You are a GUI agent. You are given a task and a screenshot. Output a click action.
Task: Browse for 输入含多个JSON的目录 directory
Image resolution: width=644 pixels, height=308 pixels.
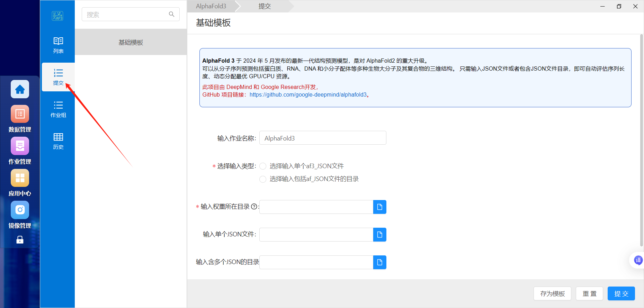pyautogui.click(x=380, y=262)
